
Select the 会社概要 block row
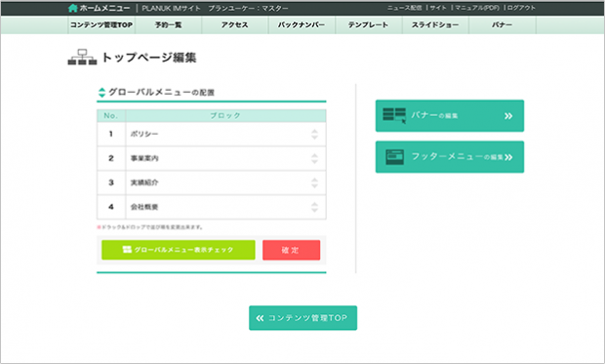212,207
